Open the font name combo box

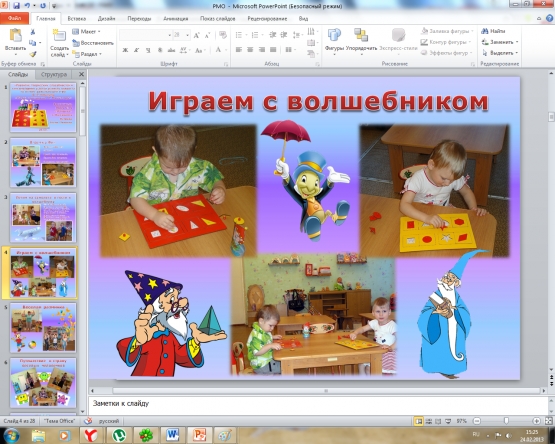[x=145, y=35]
